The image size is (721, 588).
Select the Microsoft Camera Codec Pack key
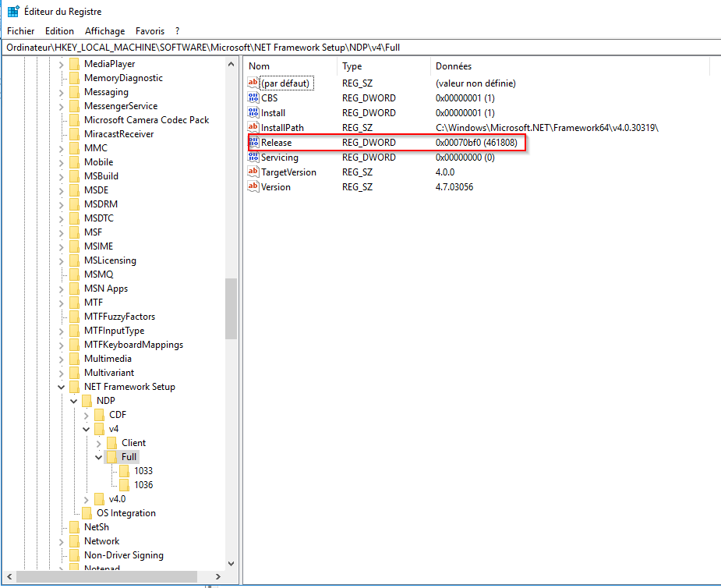(147, 120)
